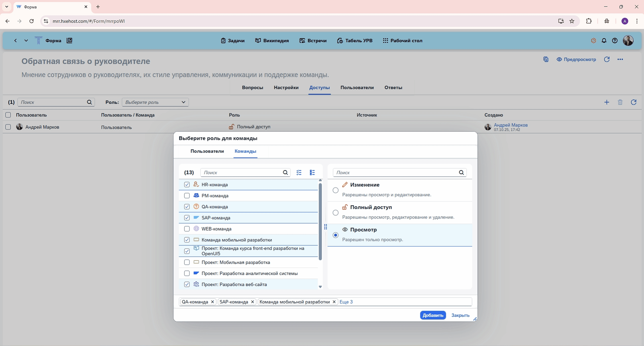Expand hidden selections via Еще 3
Viewport: 644px width, 346px height.
(346, 302)
